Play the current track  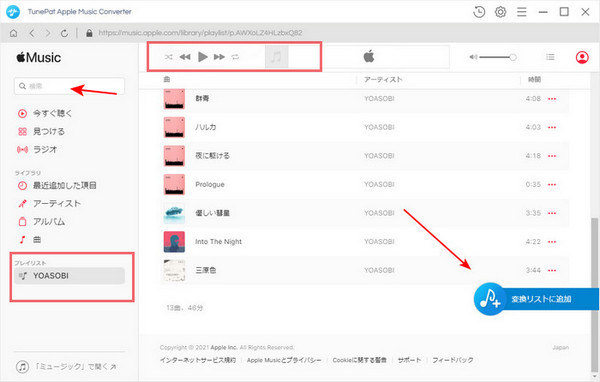coord(202,57)
